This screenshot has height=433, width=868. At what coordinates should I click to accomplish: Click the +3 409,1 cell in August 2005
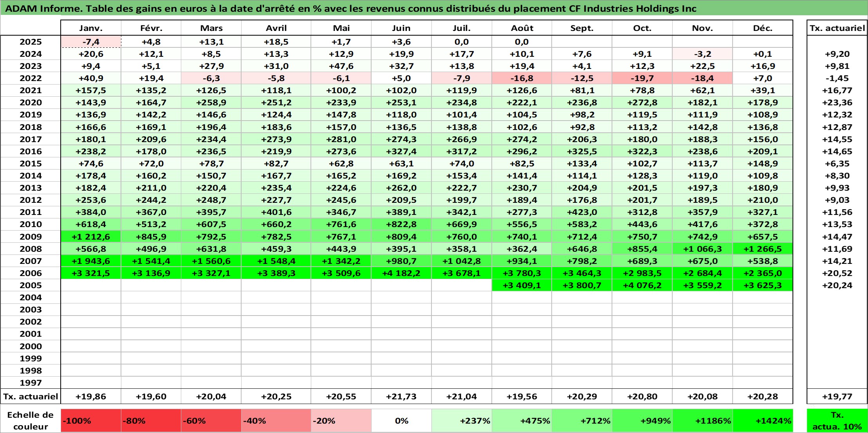pos(522,285)
